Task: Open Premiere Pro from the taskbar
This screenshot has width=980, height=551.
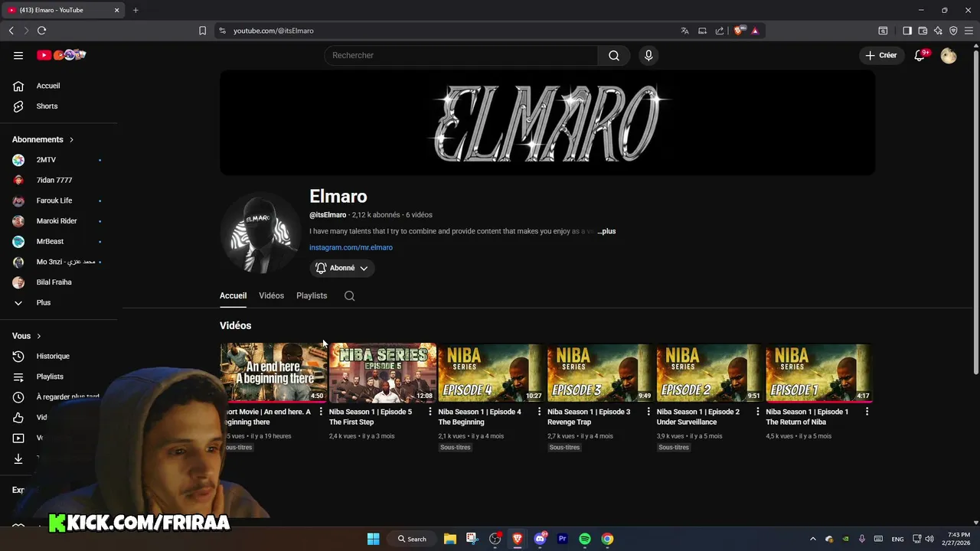Action: (563, 539)
